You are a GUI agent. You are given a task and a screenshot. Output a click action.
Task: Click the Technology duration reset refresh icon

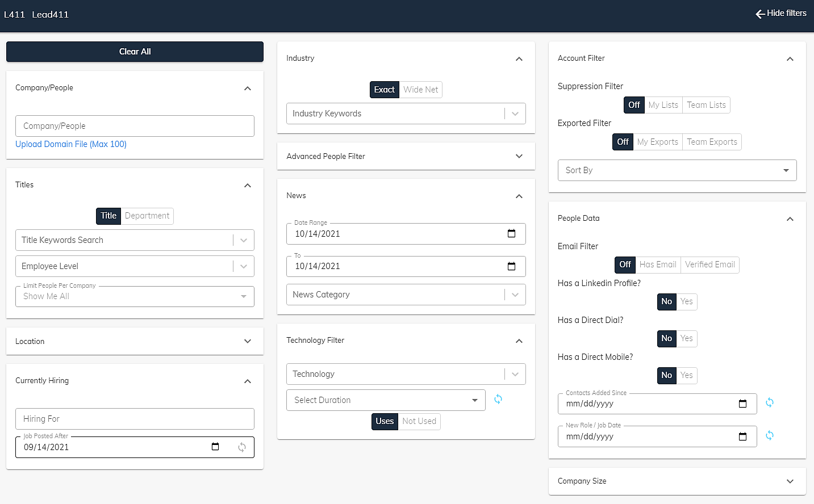click(x=498, y=400)
